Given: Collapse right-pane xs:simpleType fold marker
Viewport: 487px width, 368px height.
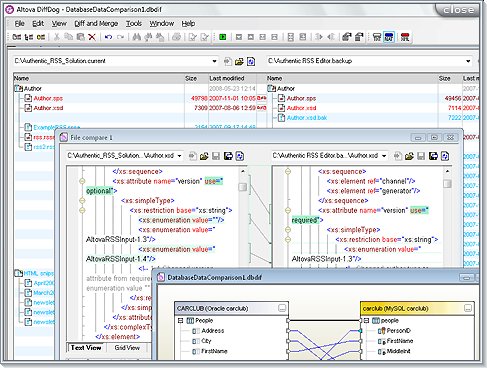Looking at the screenshot, I should click(x=288, y=230).
